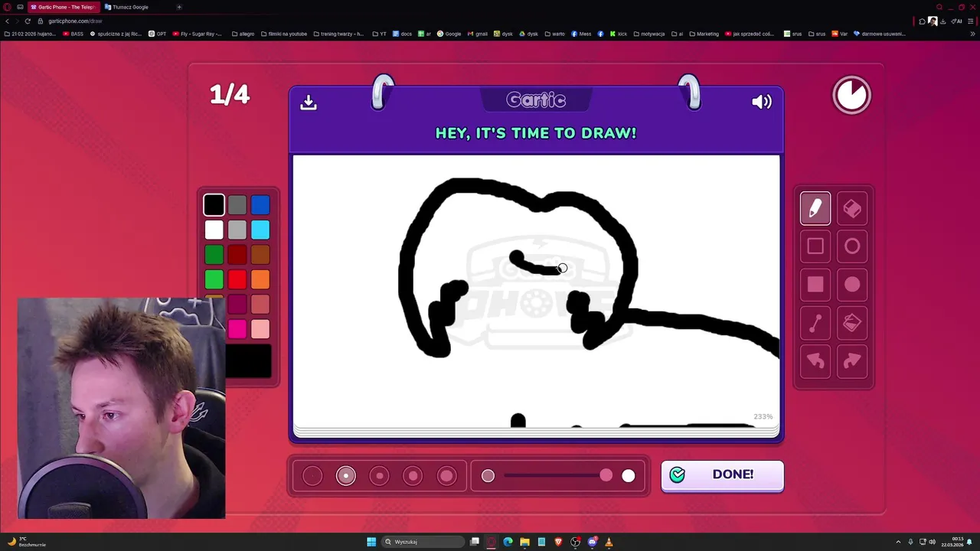Click the round countdown timer icon
Image resolution: width=980 pixels, height=551 pixels.
[851, 96]
